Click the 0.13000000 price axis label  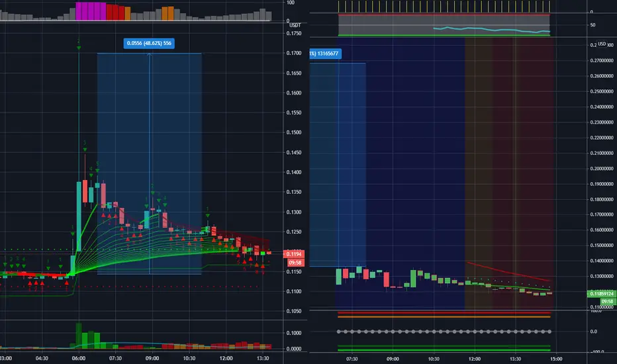602,276
